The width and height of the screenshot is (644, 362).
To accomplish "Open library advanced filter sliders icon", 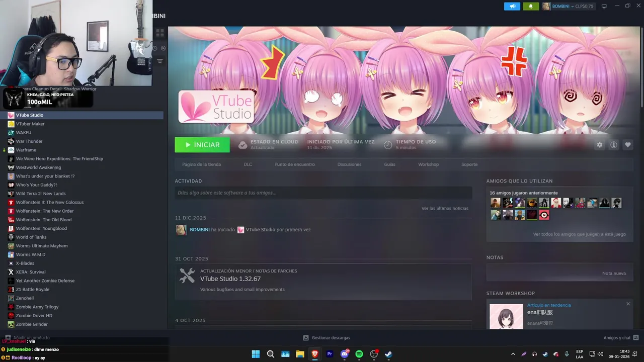I will tap(160, 61).
